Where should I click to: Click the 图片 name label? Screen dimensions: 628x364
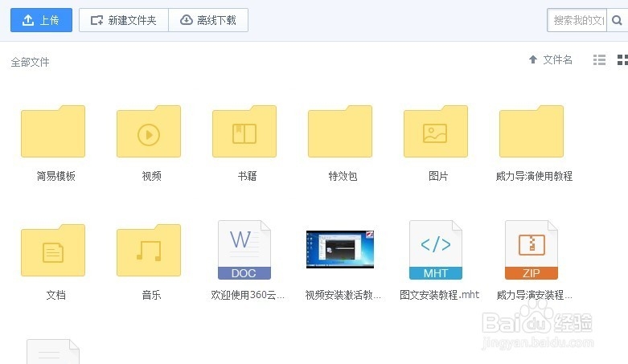[438, 176]
